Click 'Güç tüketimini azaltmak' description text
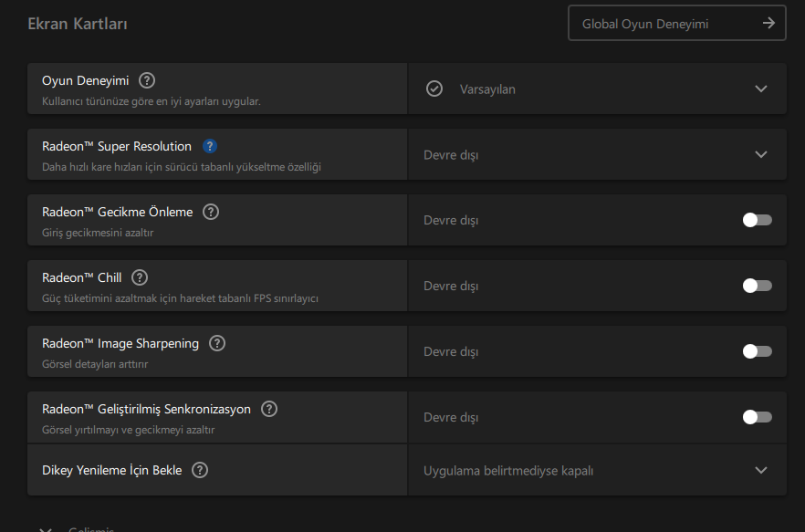Image resolution: width=805 pixels, height=532 pixels. coord(180,299)
